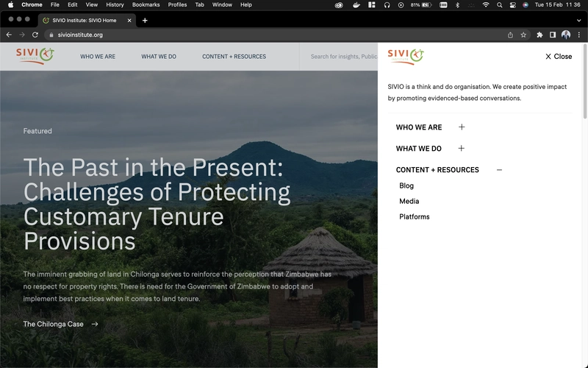Viewport: 588px width, 368px height.
Task: Click the share page icon
Action: pyautogui.click(x=510, y=35)
